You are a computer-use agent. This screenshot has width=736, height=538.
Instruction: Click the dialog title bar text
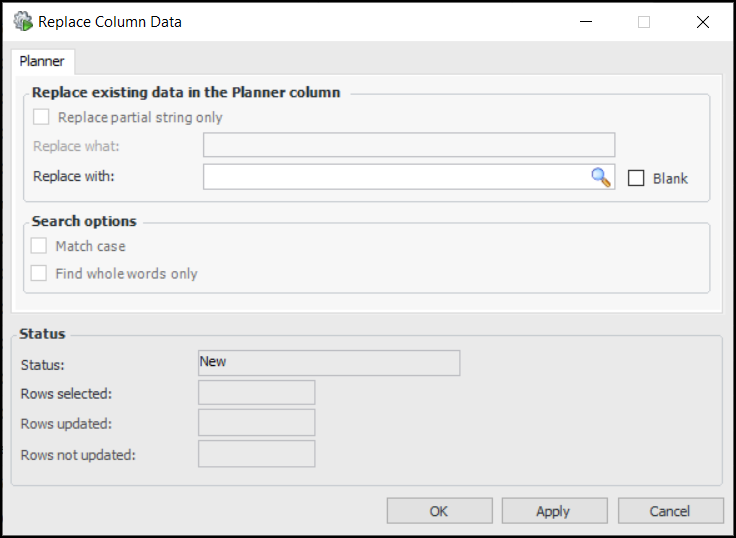click(x=110, y=21)
